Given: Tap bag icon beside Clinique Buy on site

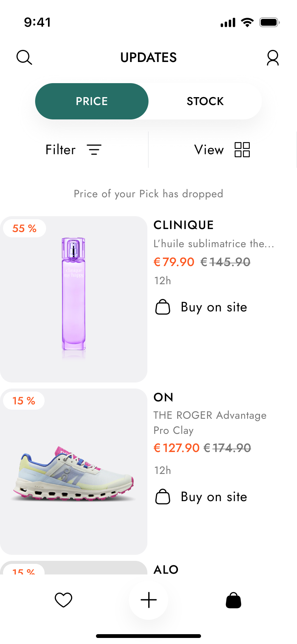Looking at the screenshot, I should tap(163, 307).
